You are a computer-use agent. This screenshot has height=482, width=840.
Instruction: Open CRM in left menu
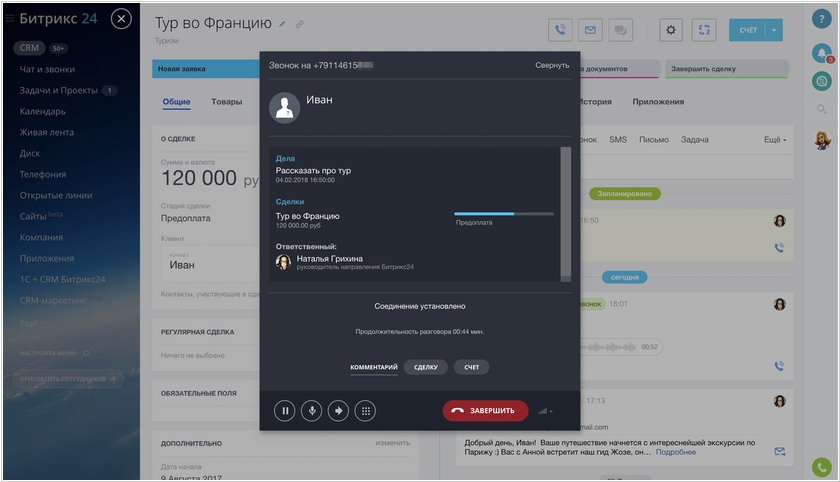29,48
